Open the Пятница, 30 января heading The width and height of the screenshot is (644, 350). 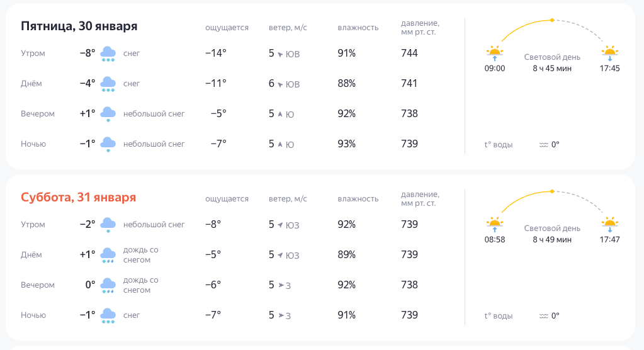tap(79, 26)
